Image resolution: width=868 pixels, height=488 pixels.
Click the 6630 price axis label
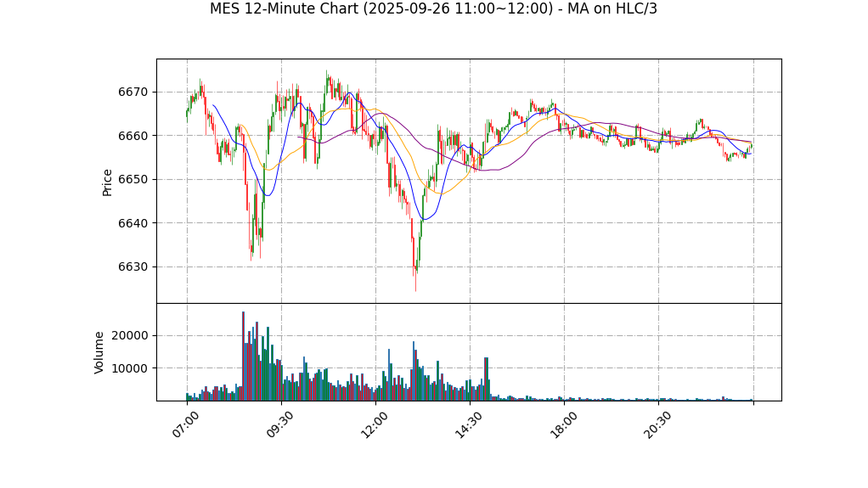[132, 266]
